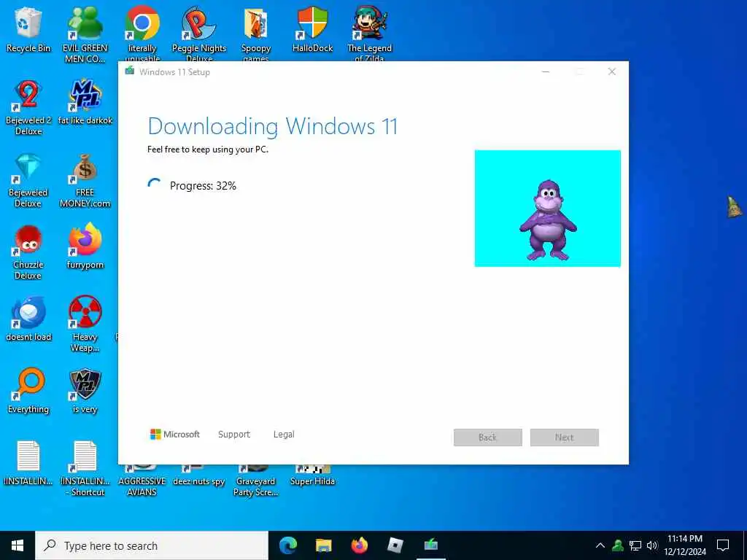Open the volume speaker tray icon
This screenshot has height=560, width=747.
(652, 545)
